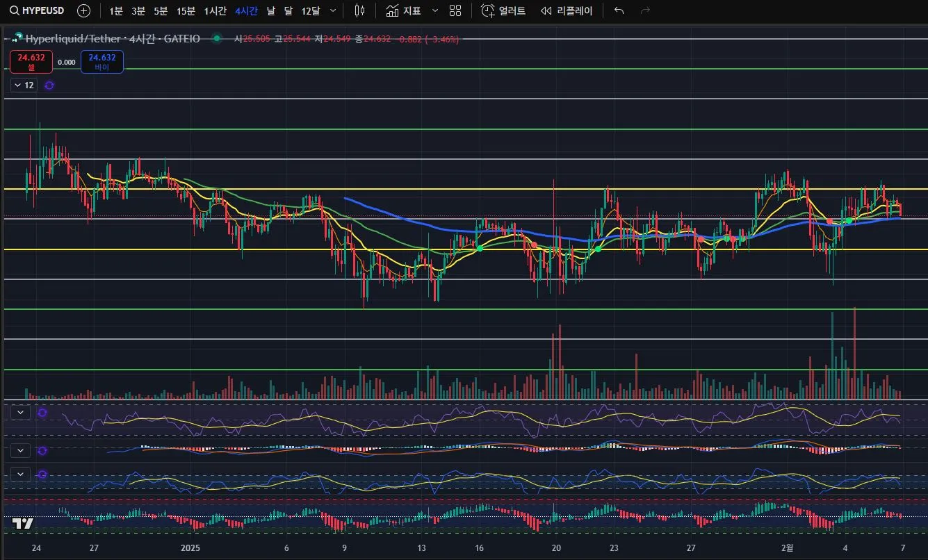
Task: Switch to the 달 monthly interval
Action: click(288, 10)
